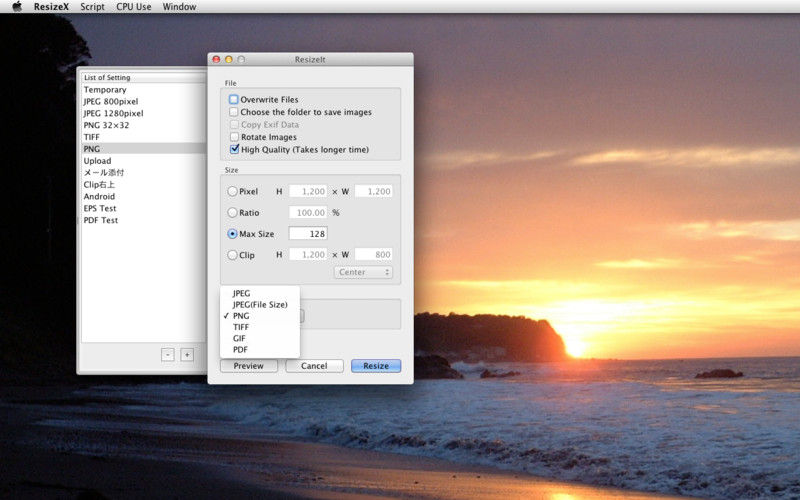Click the Max Size value field
Image resolution: width=800 pixels, height=500 pixels.
[x=308, y=233]
